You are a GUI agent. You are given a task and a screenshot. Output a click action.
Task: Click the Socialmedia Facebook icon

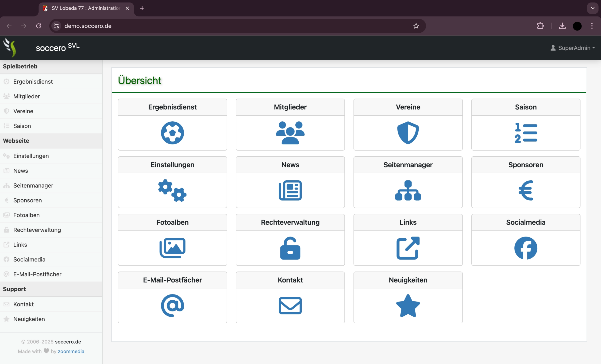[x=526, y=248]
